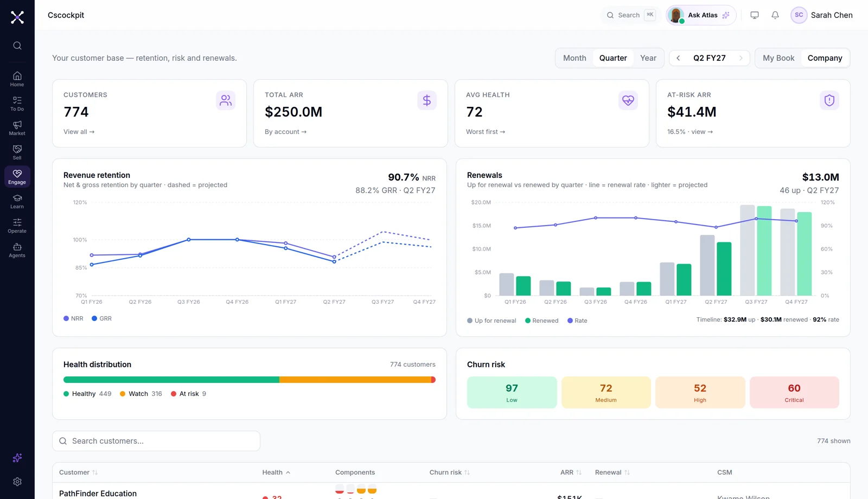Viewport: 868px width, 499px height.
Task: Open Medium churn risk tile
Action: point(606,392)
